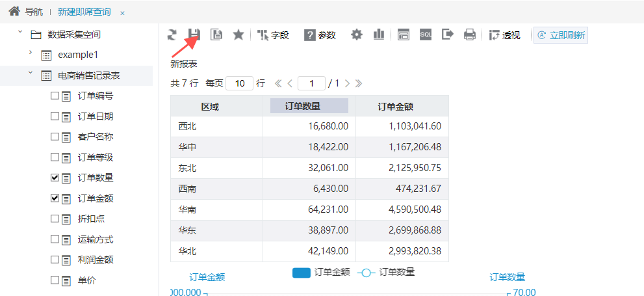
Task: Click the refresh icon in toolbar
Action: coord(172,35)
